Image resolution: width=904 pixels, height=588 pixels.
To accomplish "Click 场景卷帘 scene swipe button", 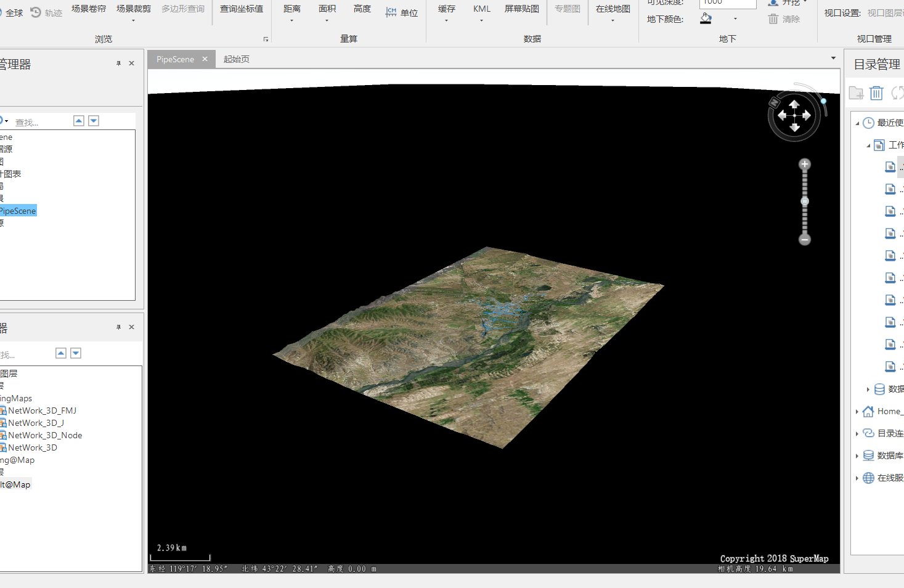I will click(89, 9).
